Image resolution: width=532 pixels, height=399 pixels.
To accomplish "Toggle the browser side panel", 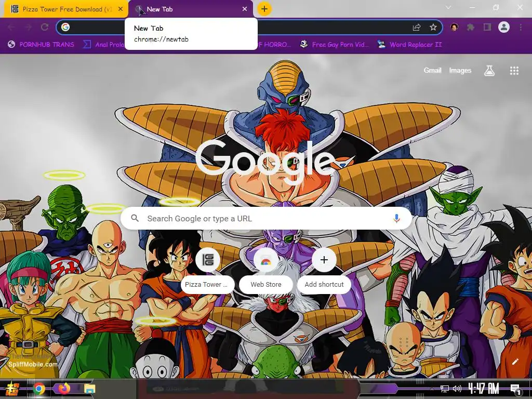I will point(487,27).
